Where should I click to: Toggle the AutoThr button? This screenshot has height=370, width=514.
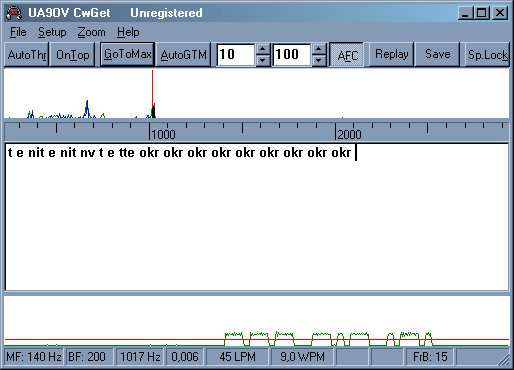click(27, 55)
